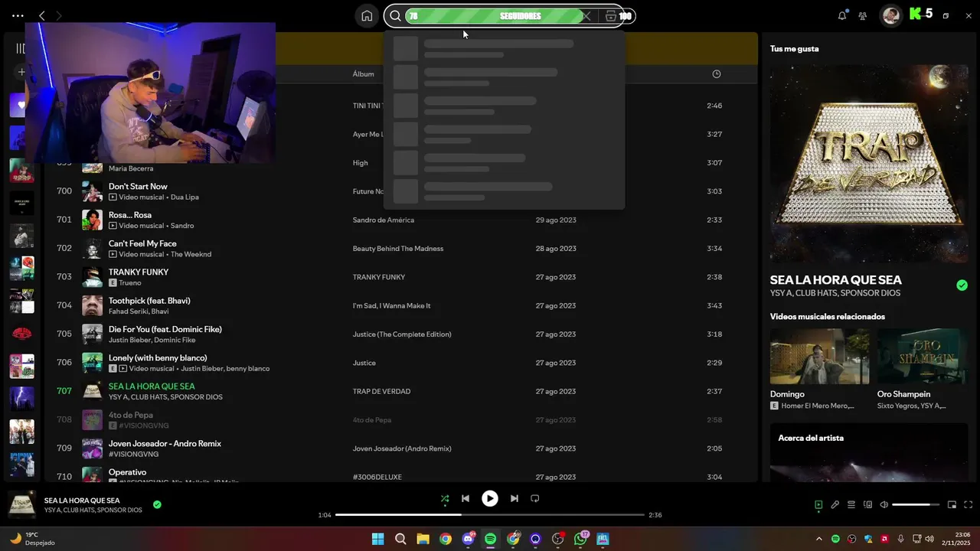Go back with the left arrow
Image resolution: width=980 pixels, height=551 pixels.
coord(42,15)
